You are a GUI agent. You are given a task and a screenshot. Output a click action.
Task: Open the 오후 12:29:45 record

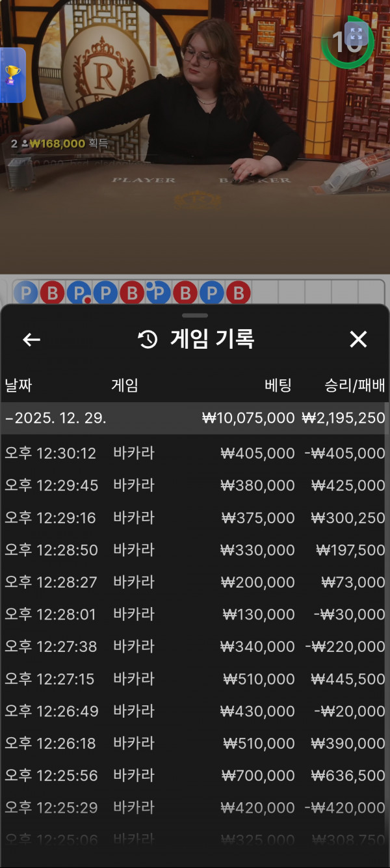pyautogui.click(x=194, y=485)
